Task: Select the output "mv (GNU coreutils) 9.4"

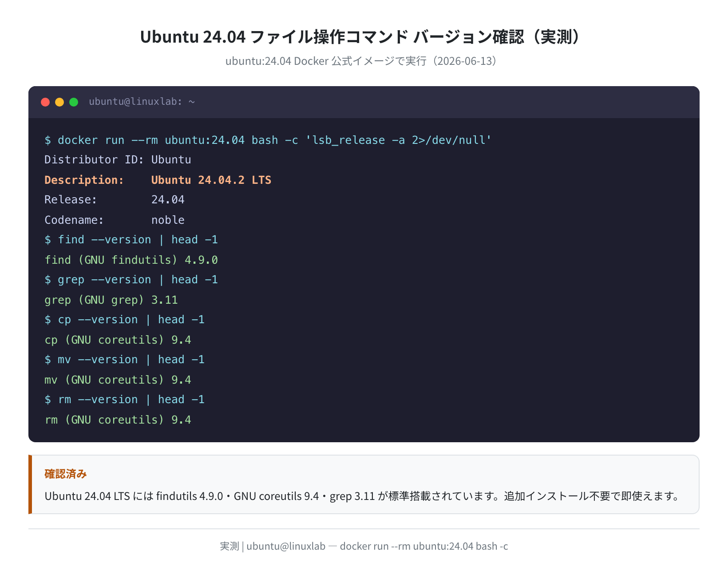Action: (118, 380)
